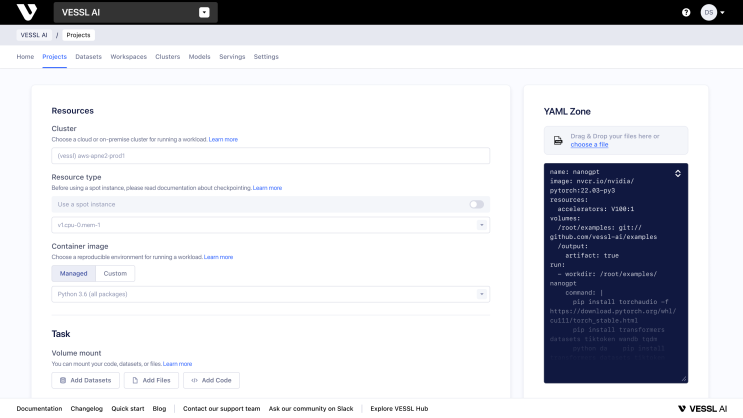Click the DS user avatar
The height and width of the screenshot is (418, 743).
click(x=709, y=13)
